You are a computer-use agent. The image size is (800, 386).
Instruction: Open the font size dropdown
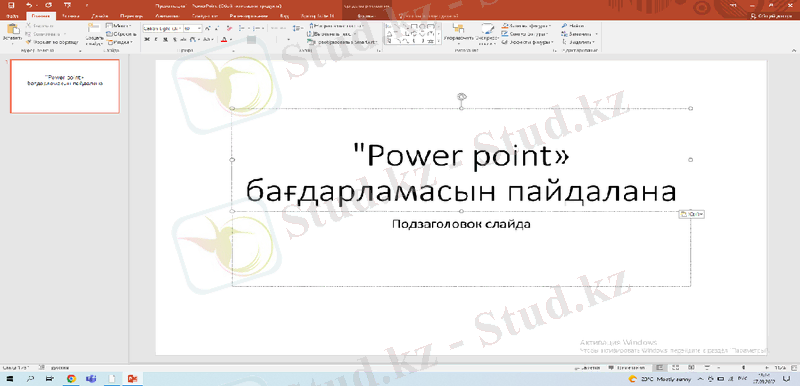[x=192, y=29]
